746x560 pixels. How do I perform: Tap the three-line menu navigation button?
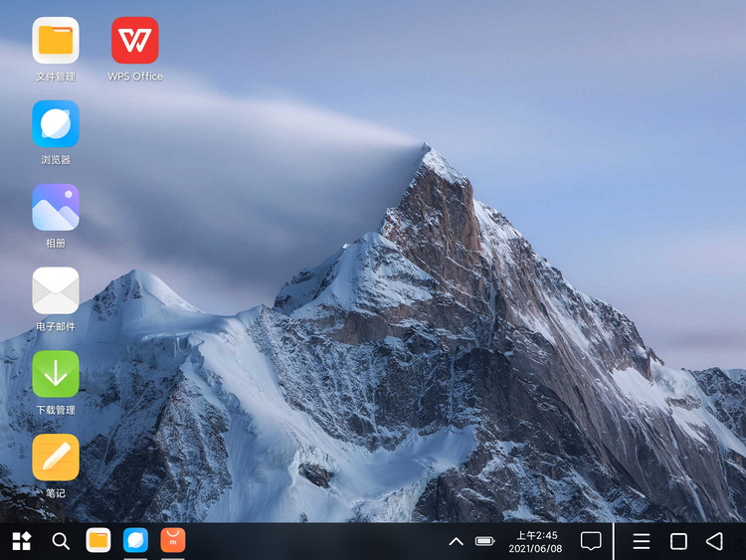pos(642,541)
